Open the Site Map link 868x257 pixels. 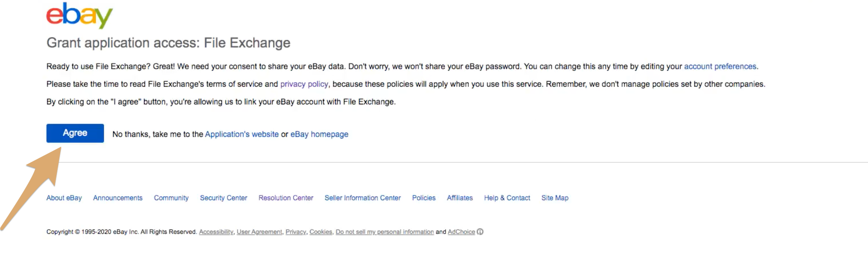[x=555, y=198]
